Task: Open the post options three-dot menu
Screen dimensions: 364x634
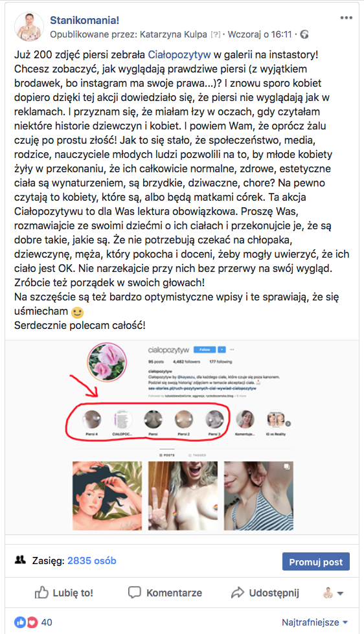Action: pyautogui.click(x=347, y=17)
